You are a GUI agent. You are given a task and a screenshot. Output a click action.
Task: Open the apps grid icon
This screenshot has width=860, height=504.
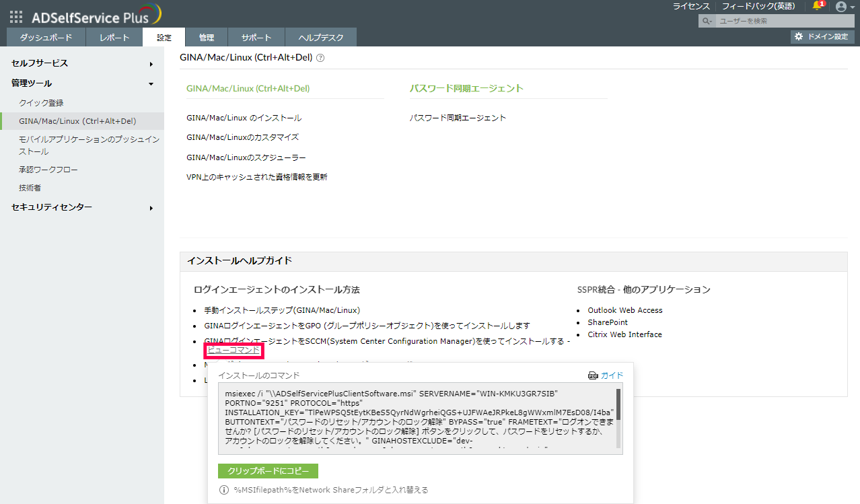pyautogui.click(x=16, y=17)
